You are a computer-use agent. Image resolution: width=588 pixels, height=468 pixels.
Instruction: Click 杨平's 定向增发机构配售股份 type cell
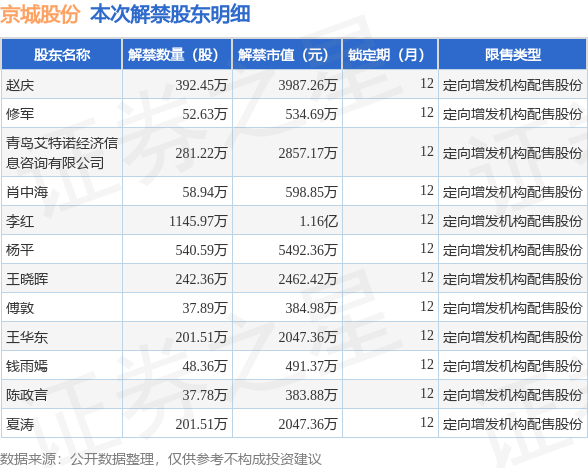pyautogui.click(x=512, y=250)
